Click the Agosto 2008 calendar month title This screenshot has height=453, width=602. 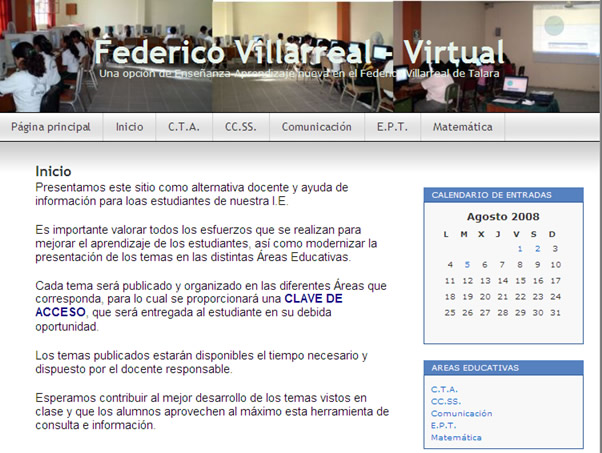pyautogui.click(x=503, y=217)
